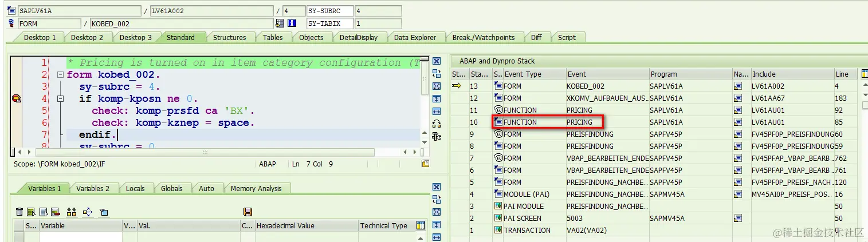Viewport: 868px width, 242px height.
Task: Select stack row 12 XKOMV_AUFBAUEN_AUS form
Action: point(654,98)
